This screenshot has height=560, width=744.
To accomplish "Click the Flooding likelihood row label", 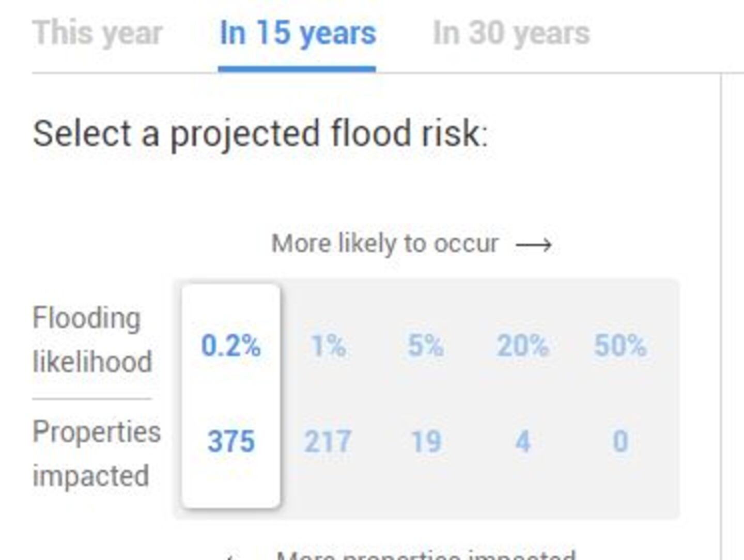I will [x=92, y=339].
